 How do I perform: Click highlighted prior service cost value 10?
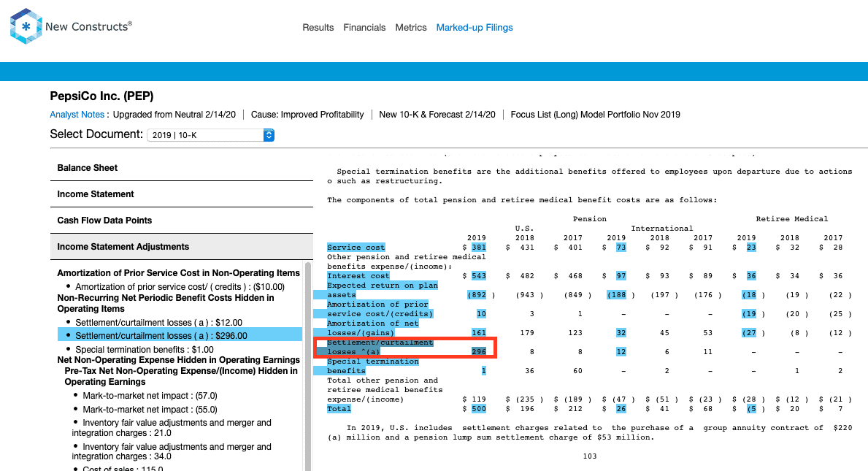482,314
